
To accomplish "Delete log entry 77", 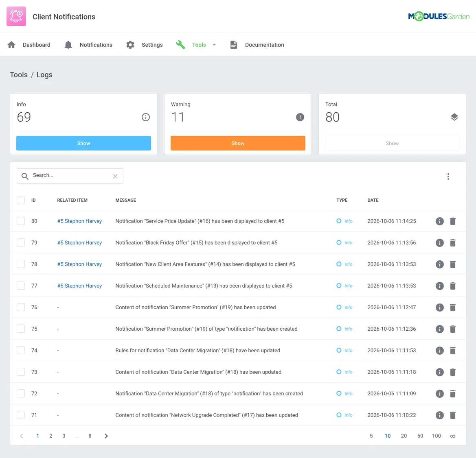I will click(453, 286).
